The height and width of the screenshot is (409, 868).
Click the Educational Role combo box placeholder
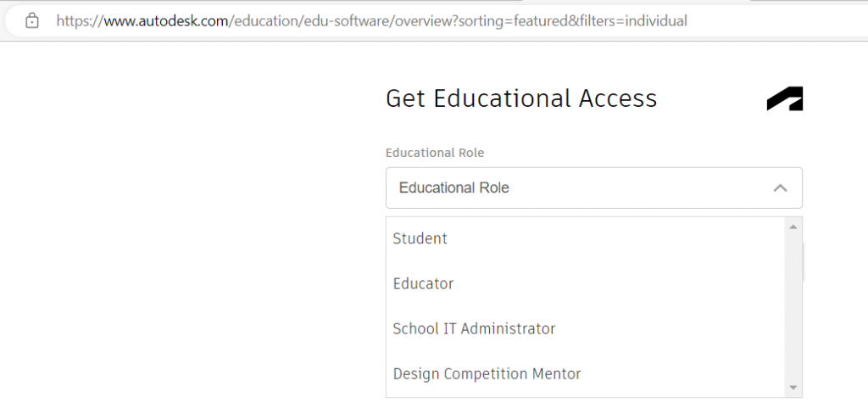tap(454, 188)
